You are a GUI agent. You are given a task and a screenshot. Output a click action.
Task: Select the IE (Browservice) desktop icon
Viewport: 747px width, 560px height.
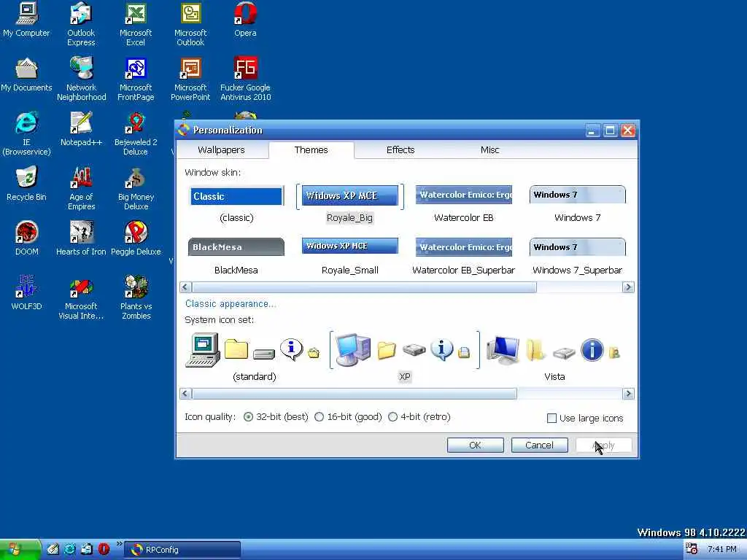[26, 134]
